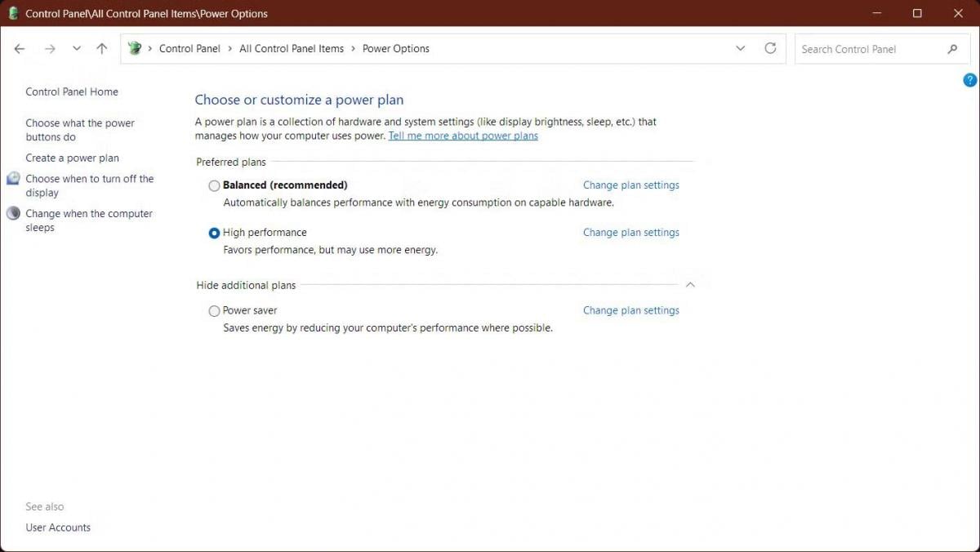980x552 pixels.
Task: Click the Refresh icon in address bar
Action: pyautogui.click(x=770, y=48)
